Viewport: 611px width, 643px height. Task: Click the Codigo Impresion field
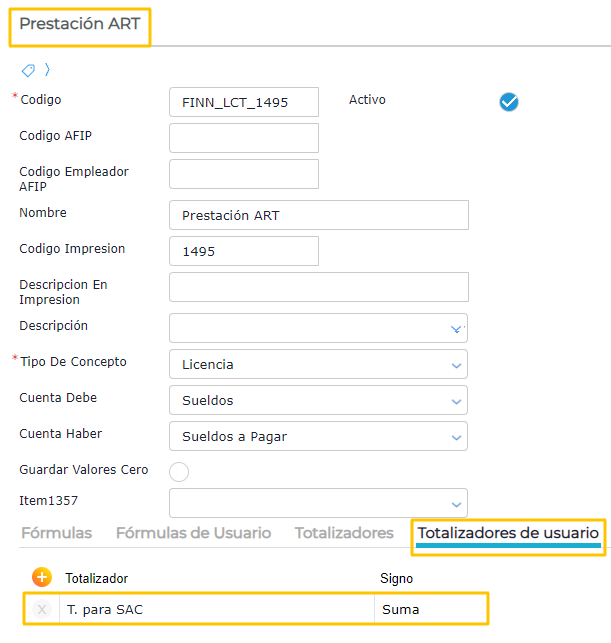[x=244, y=251]
